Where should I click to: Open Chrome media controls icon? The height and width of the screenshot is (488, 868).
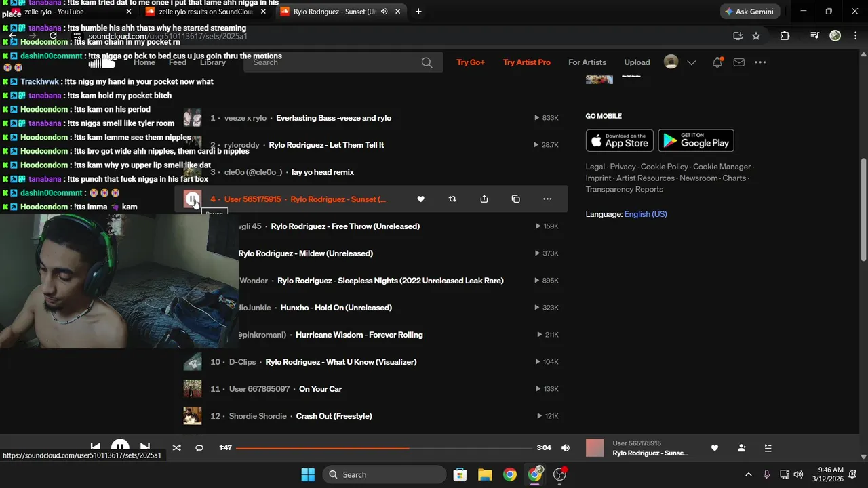click(815, 36)
